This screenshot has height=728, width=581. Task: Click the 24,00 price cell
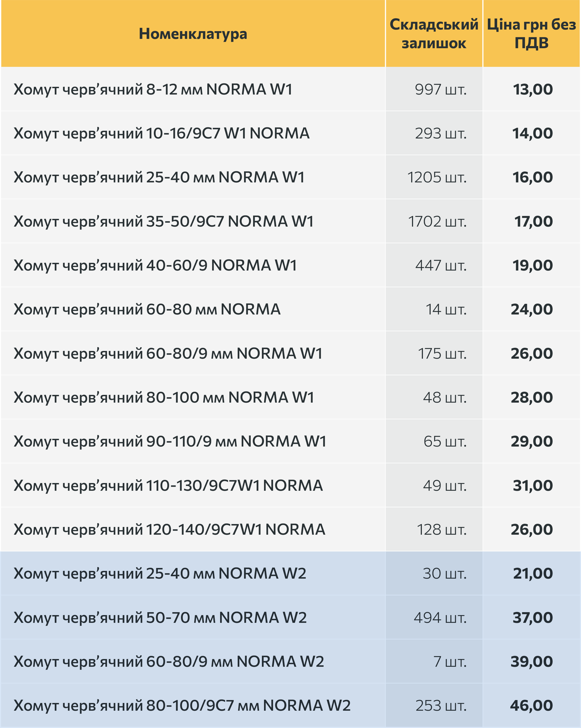pyautogui.click(x=532, y=309)
